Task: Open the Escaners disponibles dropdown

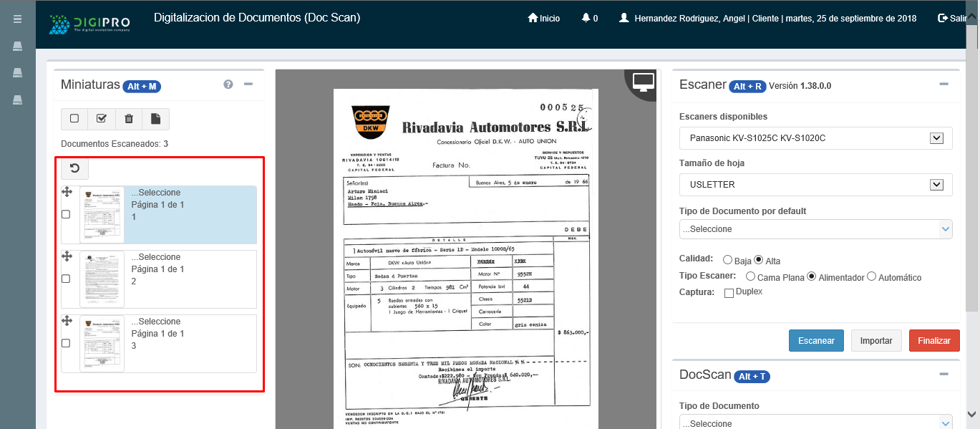Action: (815, 138)
